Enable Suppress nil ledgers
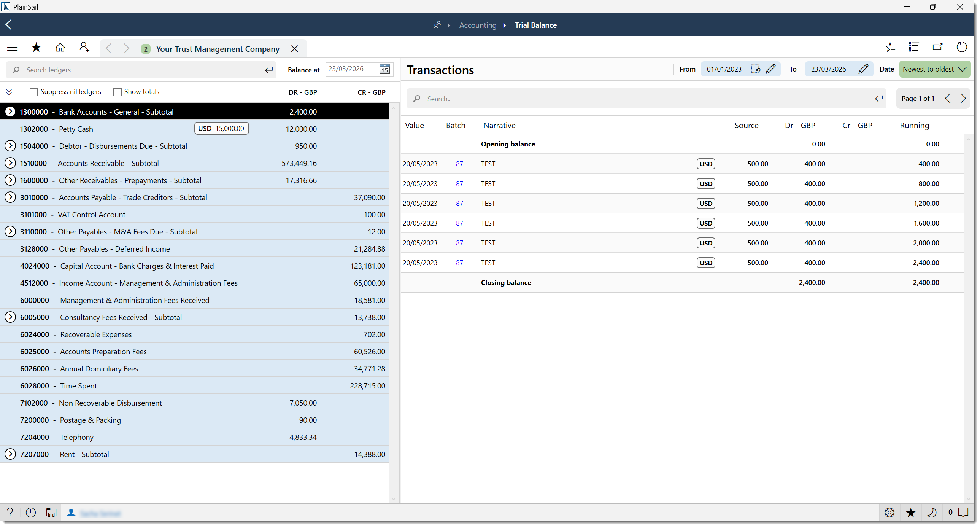The height and width of the screenshot is (527, 980). (34, 92)
